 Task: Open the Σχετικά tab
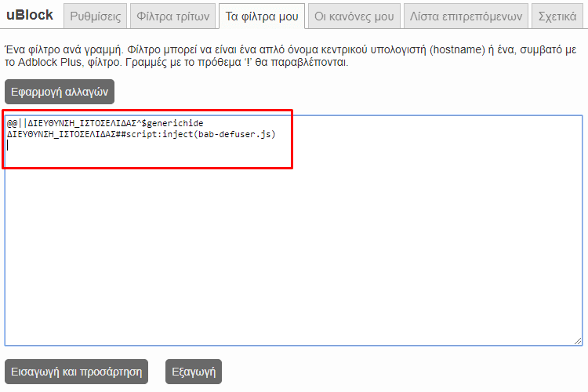pyautogui.click(x=557, y=16)
